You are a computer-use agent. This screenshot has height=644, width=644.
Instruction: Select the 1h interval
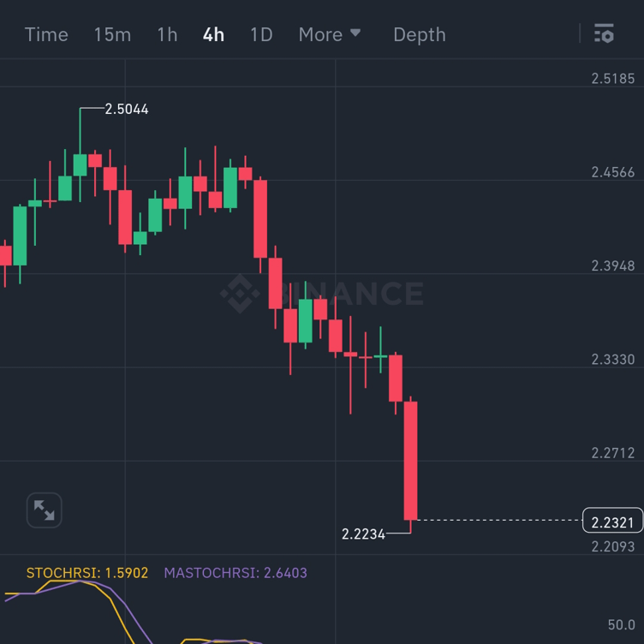pyautogui.click(x=167, y=34)
